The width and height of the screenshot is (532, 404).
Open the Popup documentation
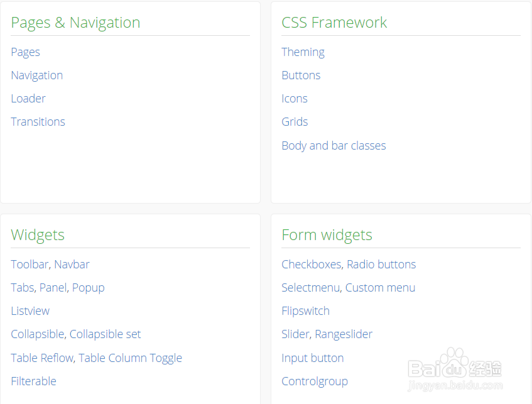click(88, 287)
